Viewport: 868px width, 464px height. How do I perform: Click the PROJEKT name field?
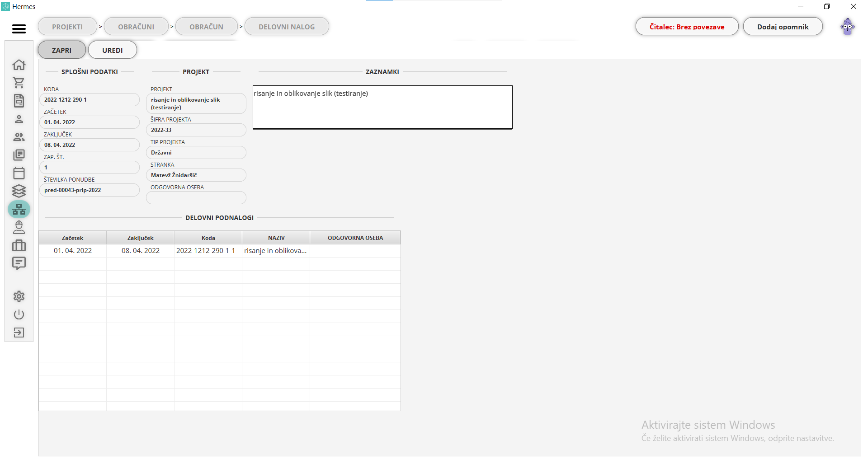click(196, 103)
